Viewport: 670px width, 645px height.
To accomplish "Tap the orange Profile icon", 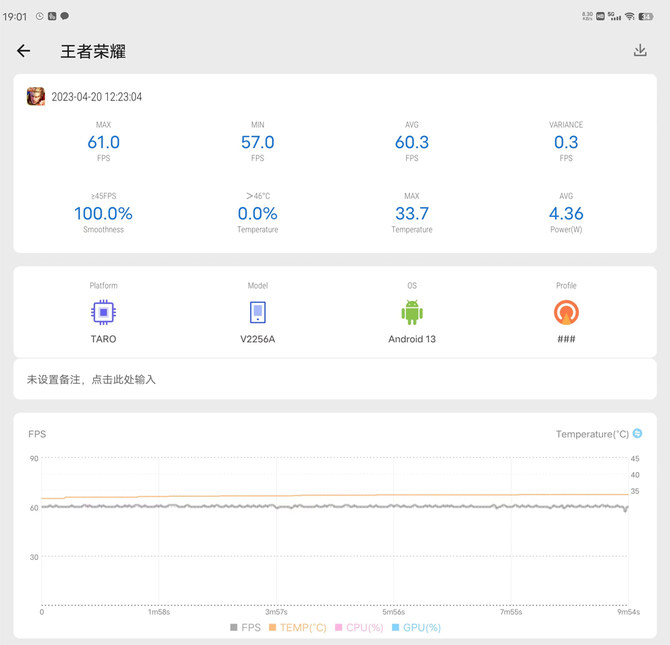I will (566, 312).
